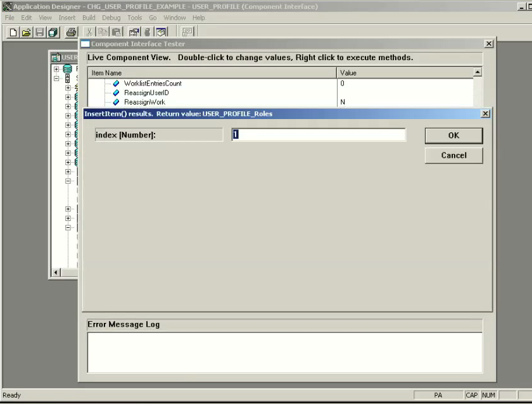Click the Component Interface Tester window icon
The image size is (532, 404).
pos(85,44)
